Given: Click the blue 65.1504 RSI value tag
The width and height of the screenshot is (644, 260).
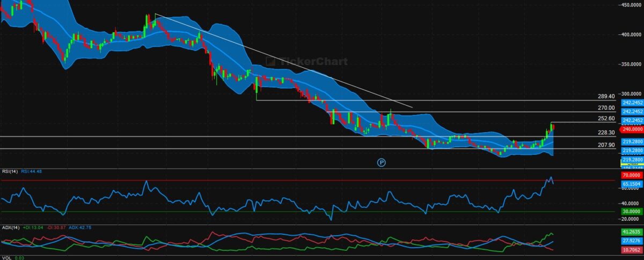Looking at the screenshot, I should [632, 184].
